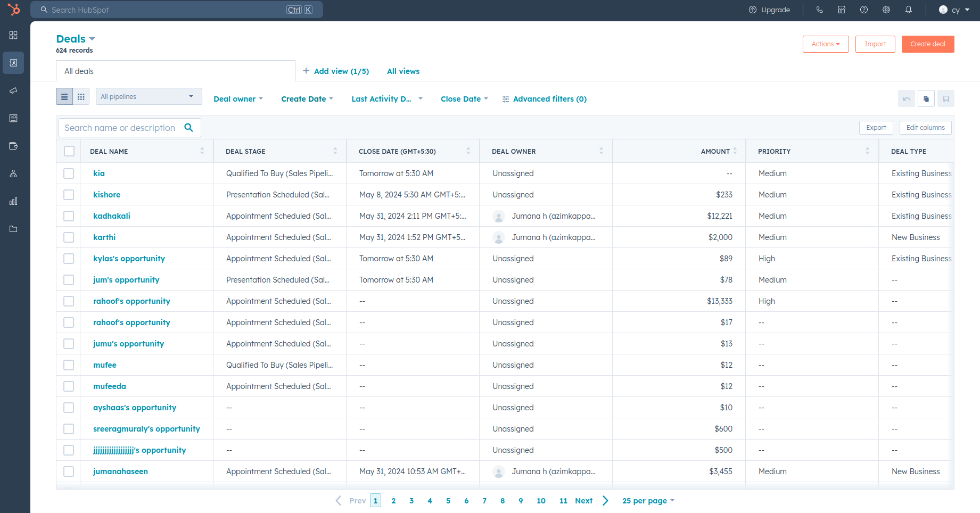
Task: Open the marketing megaphone sidebar icon
Action: tap(13, 90)
